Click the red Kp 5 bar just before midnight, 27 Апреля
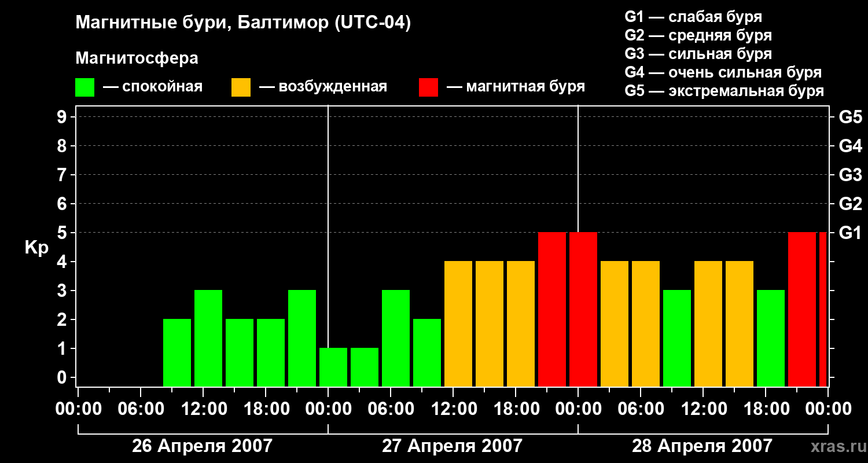The width and height of the screenshot is (868, 463). 552,309
